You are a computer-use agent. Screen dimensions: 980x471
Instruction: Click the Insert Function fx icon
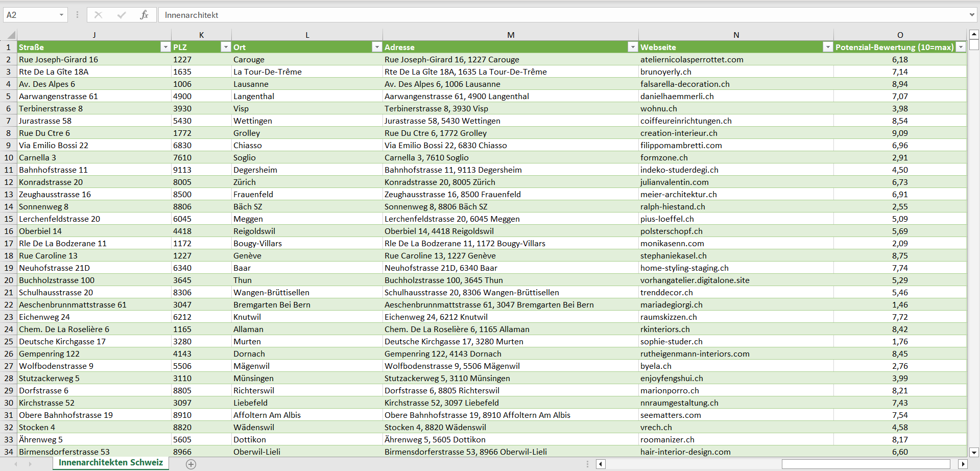(144, 15)
